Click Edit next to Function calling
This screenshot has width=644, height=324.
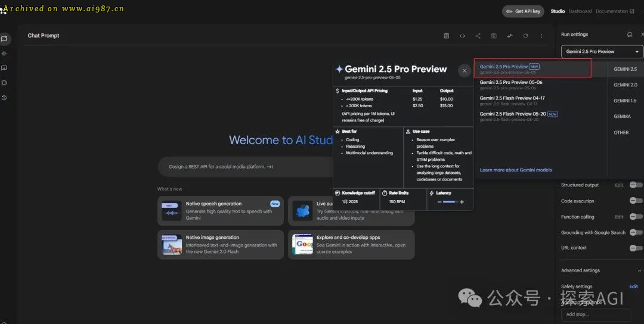coord(619,217)
